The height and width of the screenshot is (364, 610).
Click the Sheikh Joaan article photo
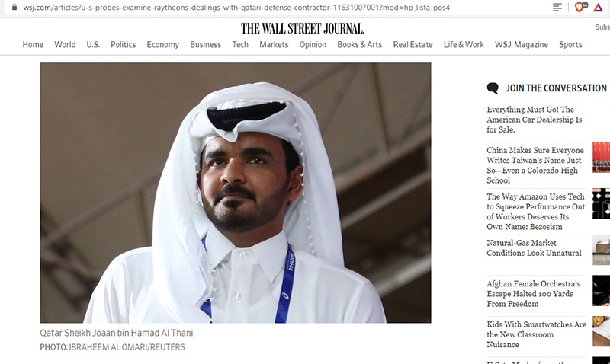(236, 193)
